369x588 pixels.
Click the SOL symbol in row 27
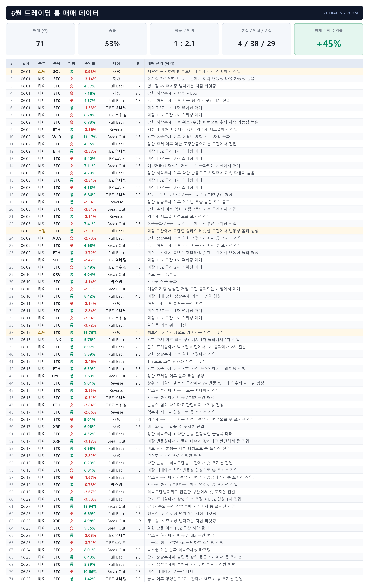(57, 260)
